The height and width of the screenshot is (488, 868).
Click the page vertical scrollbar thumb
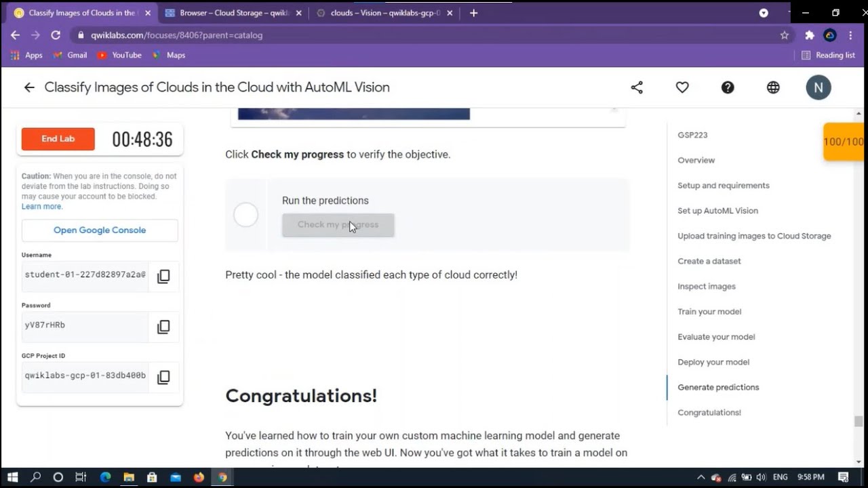859,422
